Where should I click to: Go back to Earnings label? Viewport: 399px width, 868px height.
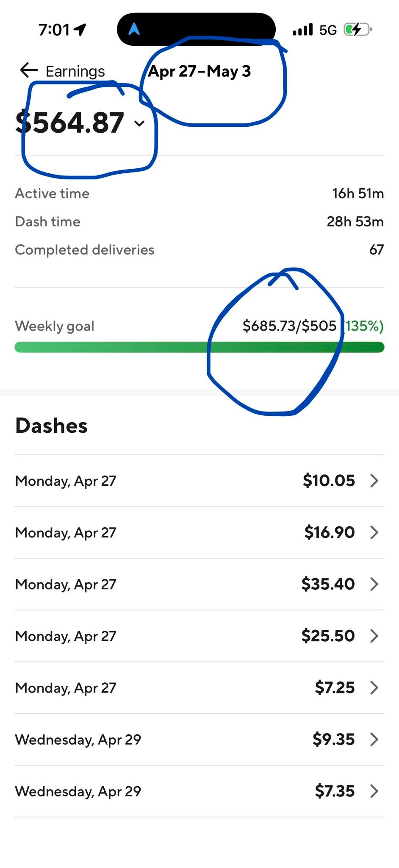click(x=75, y=71)
